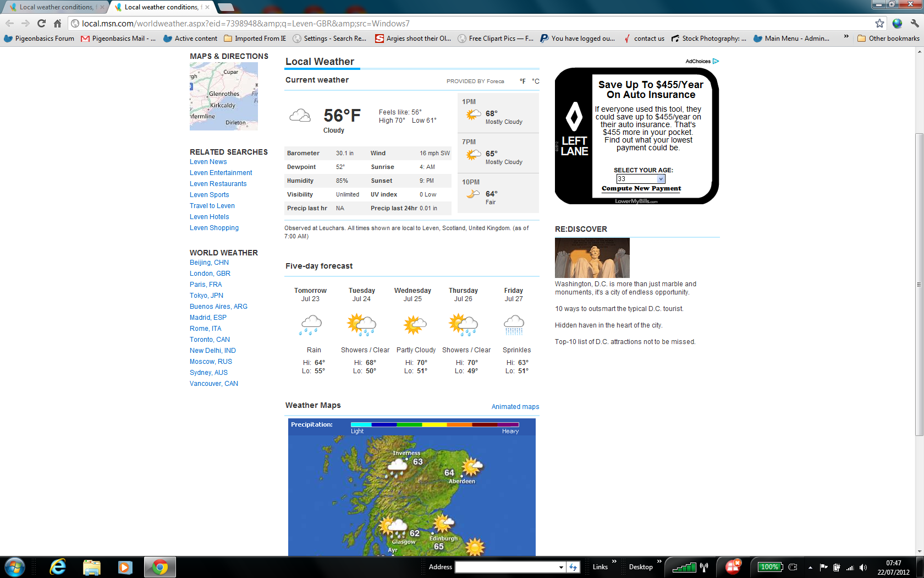Launch Windows Media Player from the taskbar
Viewport: 924px width, 578px height.
(x=125, y=567)
